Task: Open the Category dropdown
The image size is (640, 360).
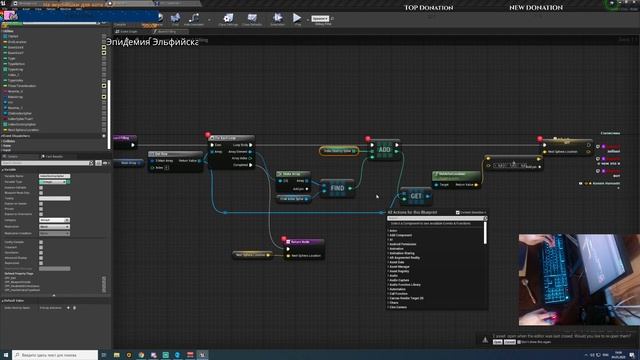Action: click(x=54, y=220)
